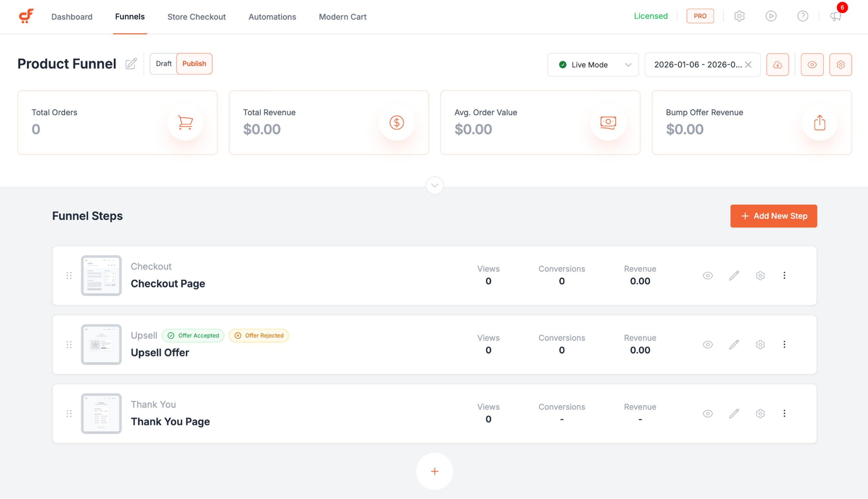Edit the Upsell Offer with pencil icon
868x499 pixels.
pos(734,344)
